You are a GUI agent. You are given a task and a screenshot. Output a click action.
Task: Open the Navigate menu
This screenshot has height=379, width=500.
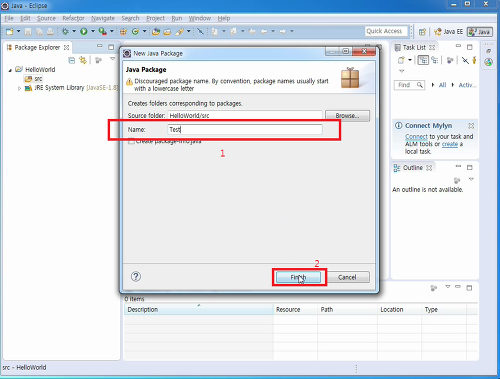click(x=103, y=18)
